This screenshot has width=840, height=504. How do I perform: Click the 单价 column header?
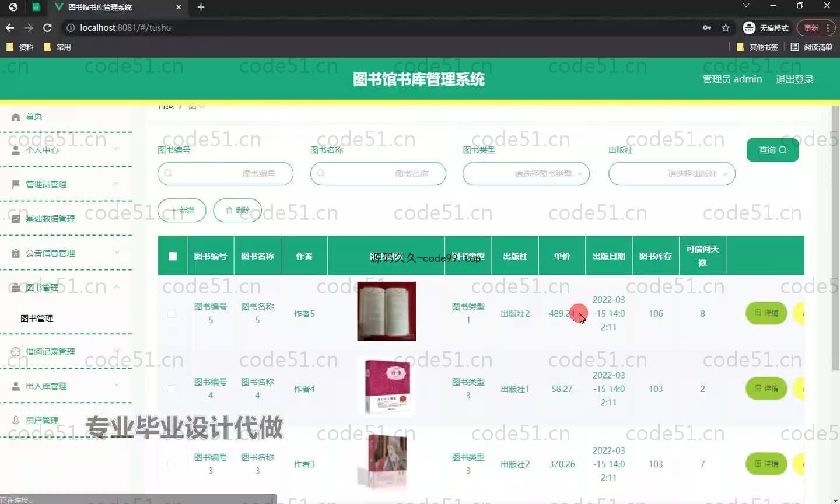point(562,256)
